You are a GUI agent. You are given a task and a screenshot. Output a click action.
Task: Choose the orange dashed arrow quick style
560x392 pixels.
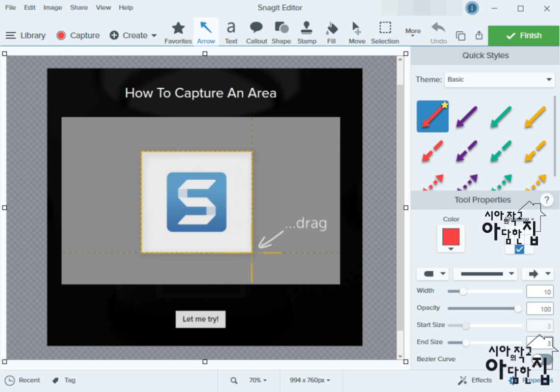pyautogui.click(x=535, y=151)
